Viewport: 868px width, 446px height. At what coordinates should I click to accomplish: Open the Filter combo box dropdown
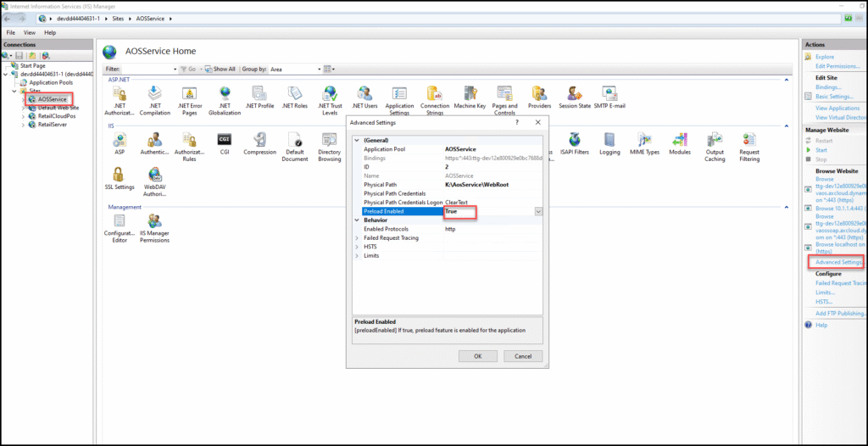point(175,70)
